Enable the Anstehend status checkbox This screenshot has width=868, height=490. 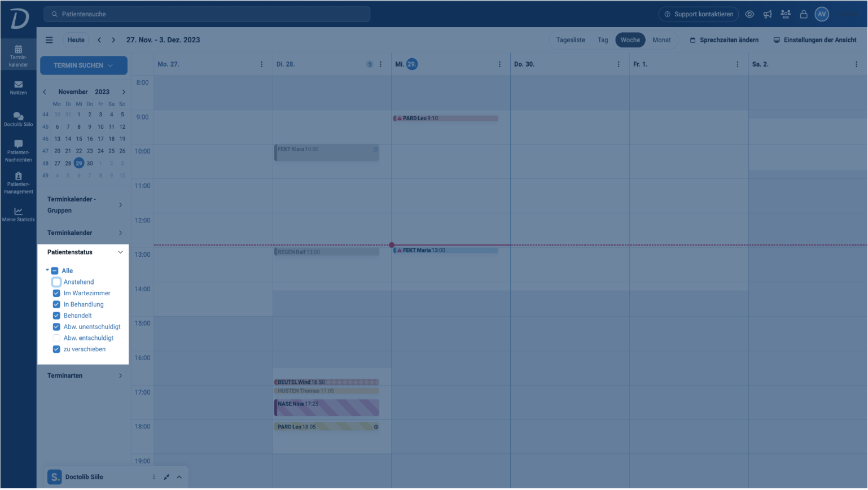pyautogui.click(x=56, y=282)
